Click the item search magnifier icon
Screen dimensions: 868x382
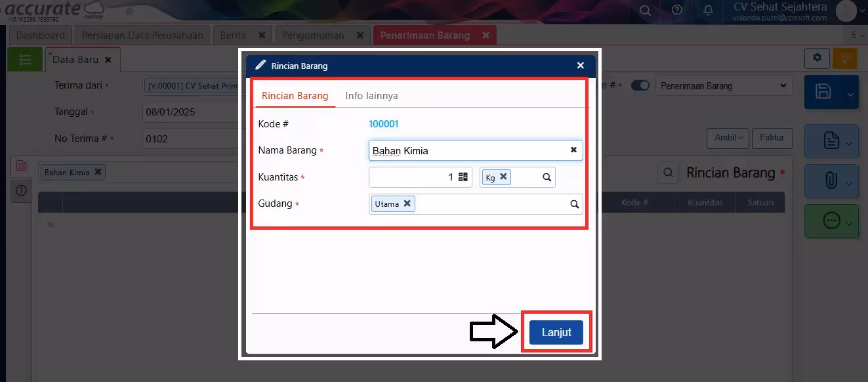click(x=668, y=173)
